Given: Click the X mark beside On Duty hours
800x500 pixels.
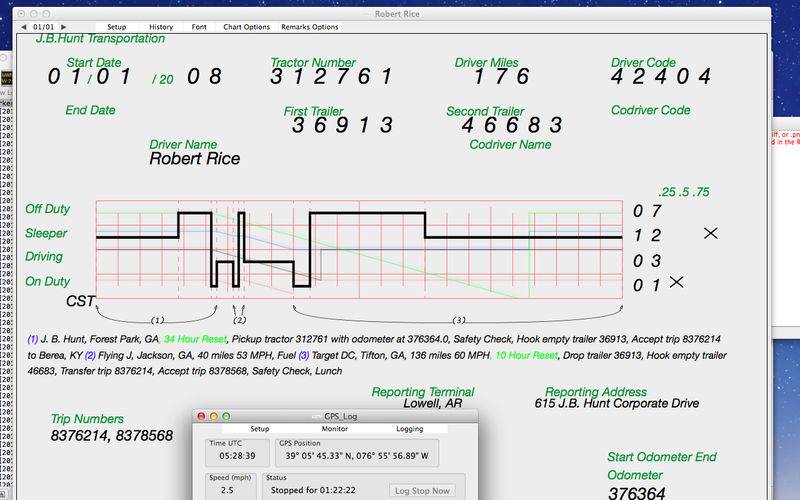Looking at the screenshot, I should click(x=677, y=282).
